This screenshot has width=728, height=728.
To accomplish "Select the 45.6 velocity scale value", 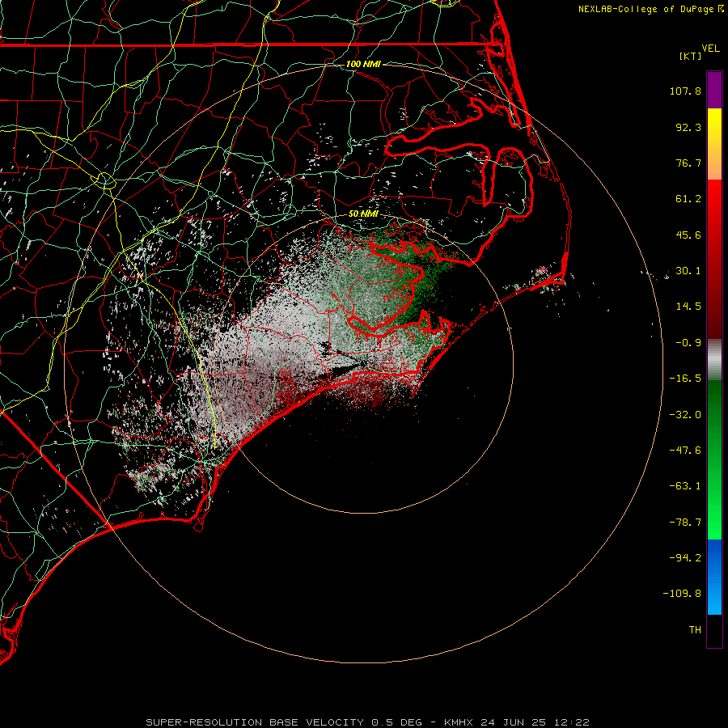I will click(688, 235).
